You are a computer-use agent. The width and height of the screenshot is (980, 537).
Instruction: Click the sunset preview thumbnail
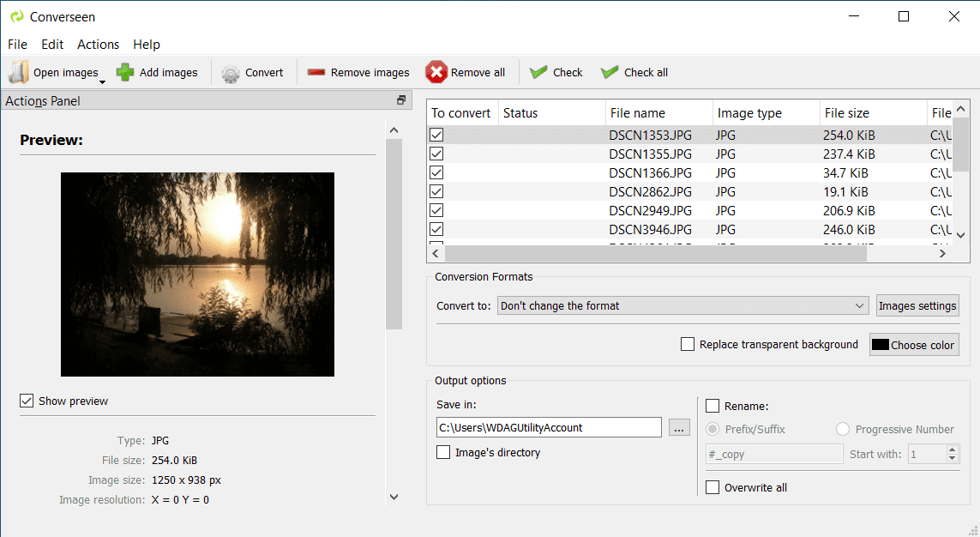(197, 275)
